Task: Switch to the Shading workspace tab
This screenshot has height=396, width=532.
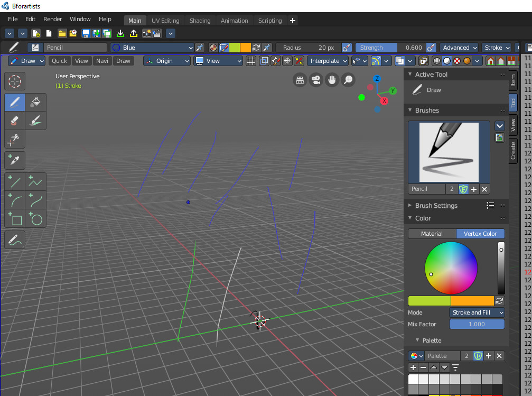Action: (200, 21)
